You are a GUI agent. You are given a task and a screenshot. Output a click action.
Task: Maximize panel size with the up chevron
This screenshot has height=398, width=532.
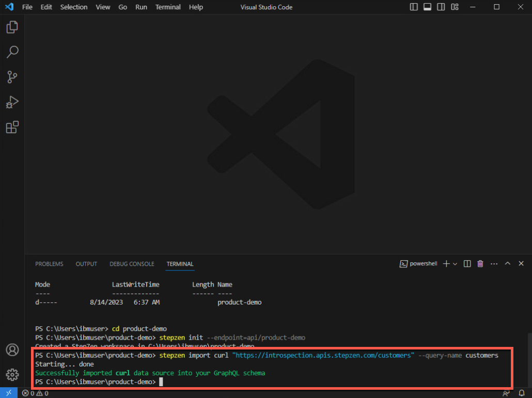pyautogui.click(x=508, y=264)
